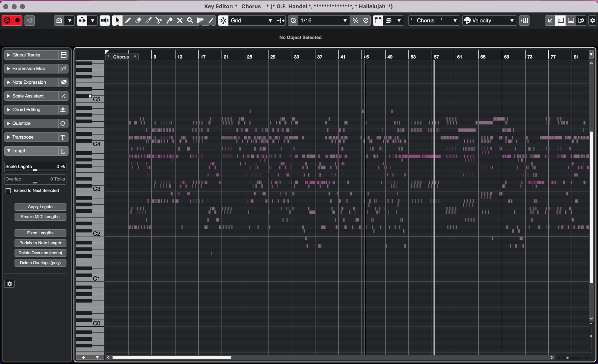This screenshot has width=598, height=364.
Task: Select the Line/Ramp draw tool
Action: click(213, 21)
